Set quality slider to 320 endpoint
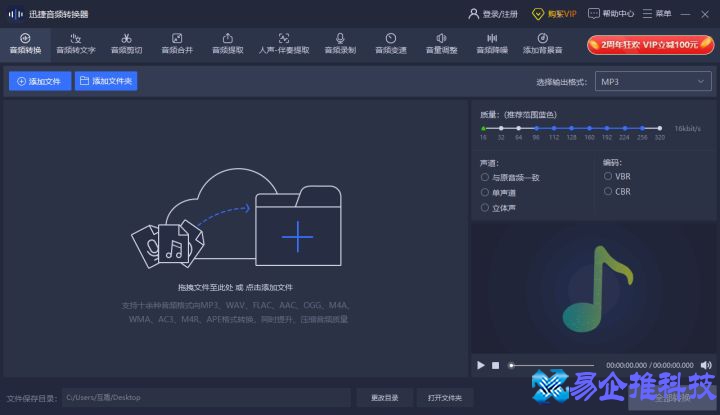This screenshot has height=415, width=720. pyautogui.click(x=659, y=129)
